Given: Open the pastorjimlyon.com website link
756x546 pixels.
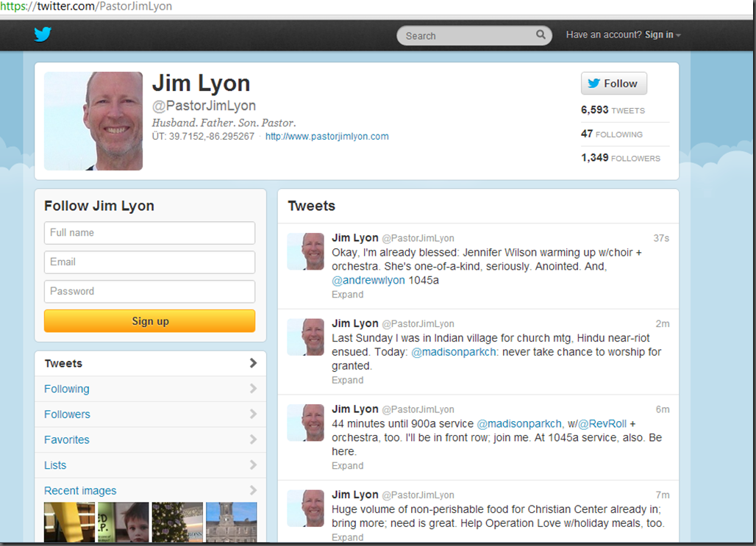Looking at the screenshot, I should tap(327, 137).
